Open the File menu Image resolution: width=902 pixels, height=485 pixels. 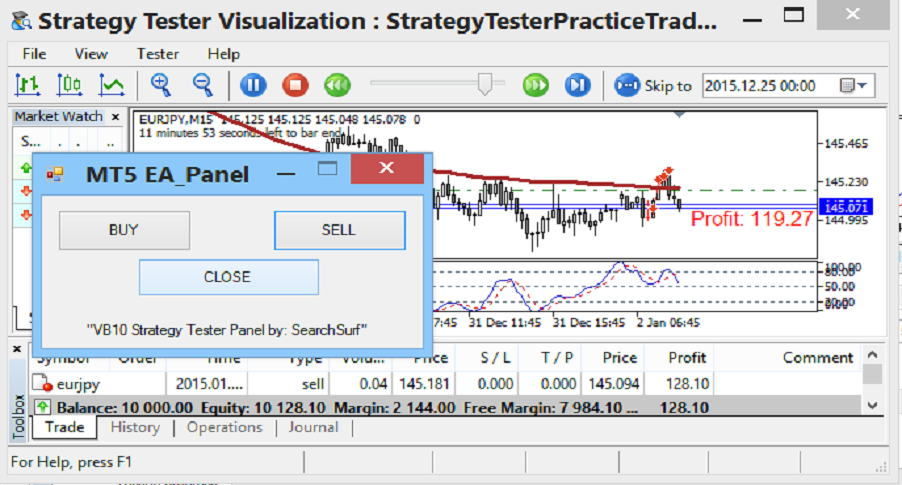click(34, 54)
